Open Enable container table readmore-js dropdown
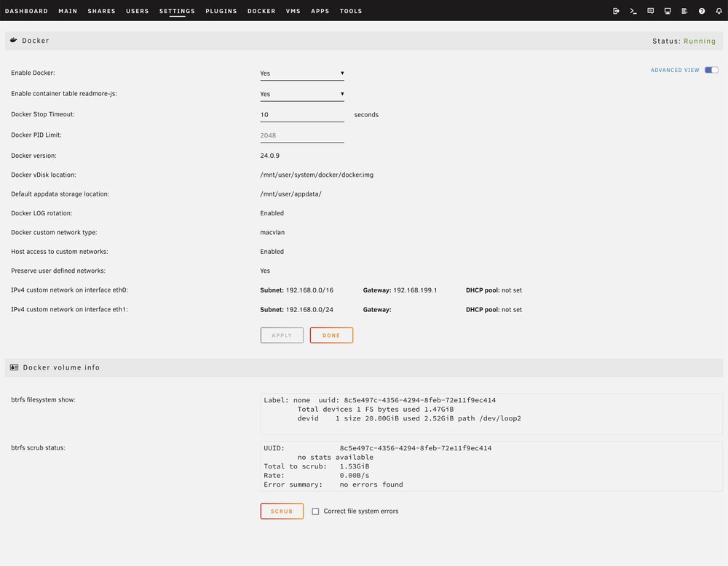This screenshot has width=728, height=566. [302, 94]
